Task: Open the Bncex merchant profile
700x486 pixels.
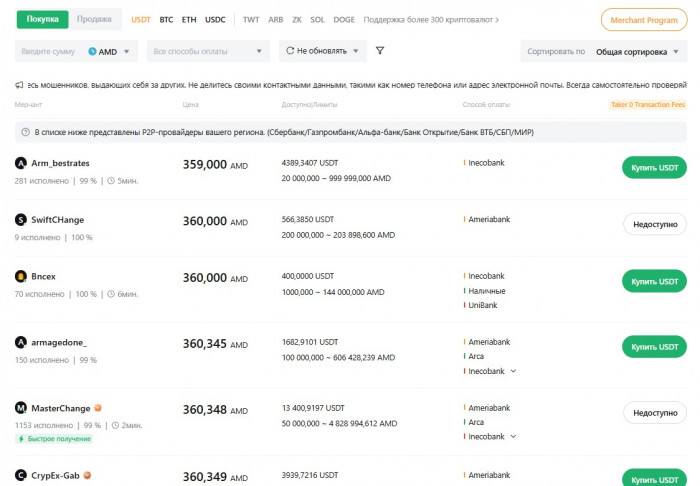Action: [x=43, y=277]
